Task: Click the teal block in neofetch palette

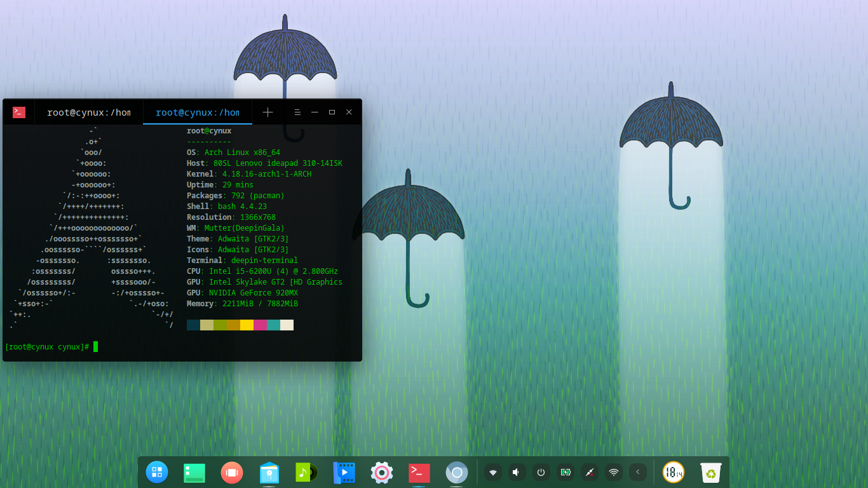Action: 273,325
